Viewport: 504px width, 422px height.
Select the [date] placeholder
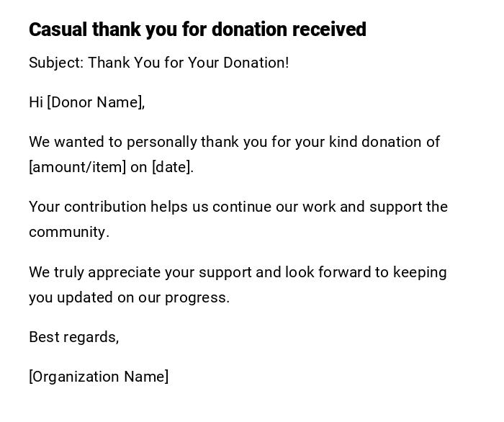[x=172, y=167]
